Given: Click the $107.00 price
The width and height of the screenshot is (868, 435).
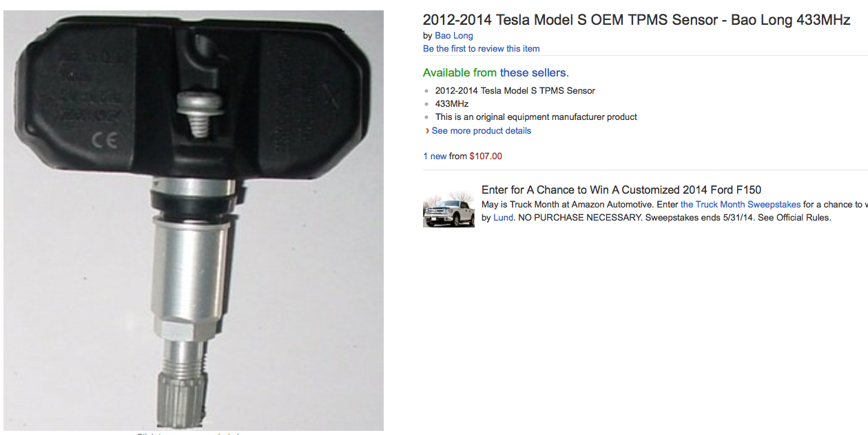Looking at the screenshot, I should pos(486,156).
